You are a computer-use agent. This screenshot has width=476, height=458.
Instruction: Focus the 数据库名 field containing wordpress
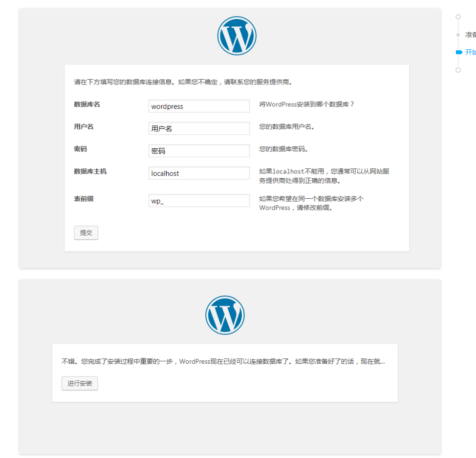(199, 106)
